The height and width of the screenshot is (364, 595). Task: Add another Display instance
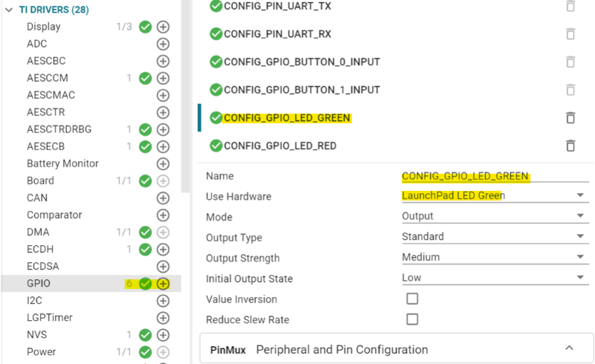click(163, 27)
